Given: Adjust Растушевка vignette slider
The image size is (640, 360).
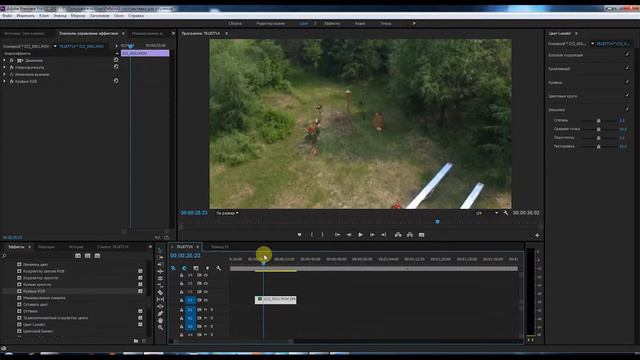Looking at the screenshot, I should (x=598, y=146).
